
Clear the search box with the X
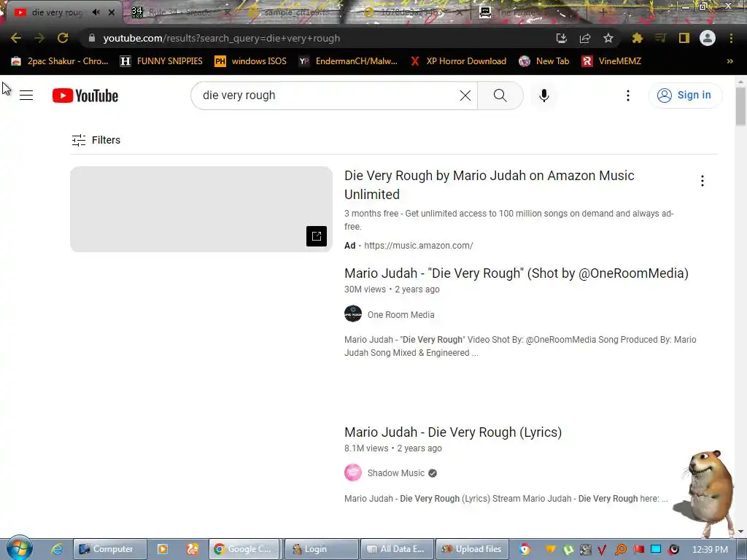pos(465,96)
